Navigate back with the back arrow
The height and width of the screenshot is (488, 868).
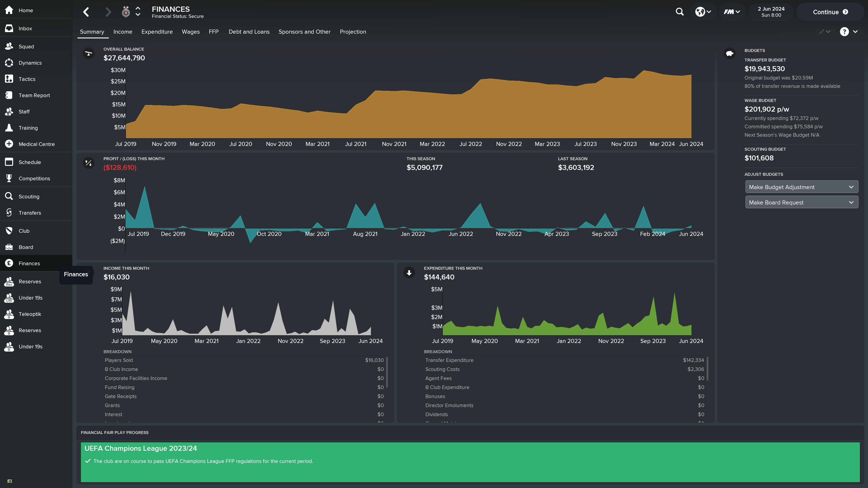[x=86, y=12]
